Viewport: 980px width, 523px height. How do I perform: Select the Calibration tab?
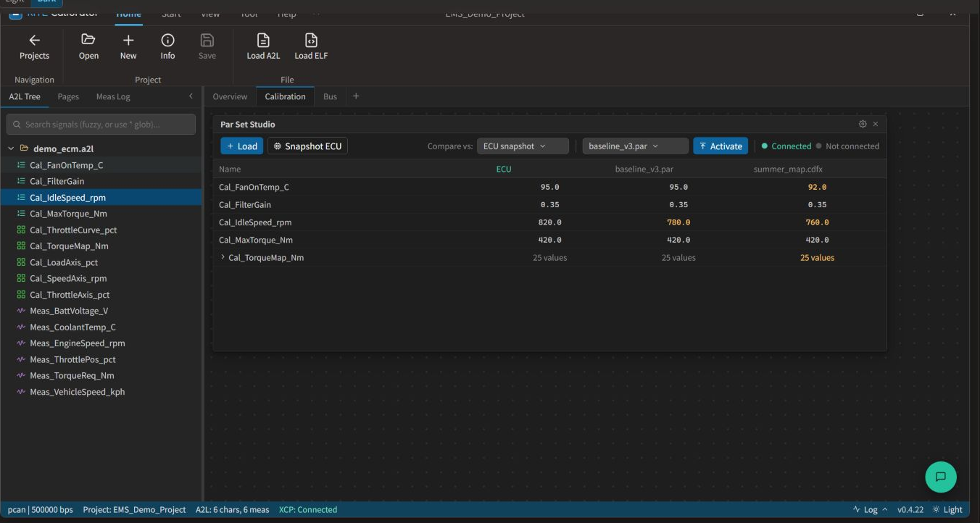pyautogui.click(x=285, y=96)
